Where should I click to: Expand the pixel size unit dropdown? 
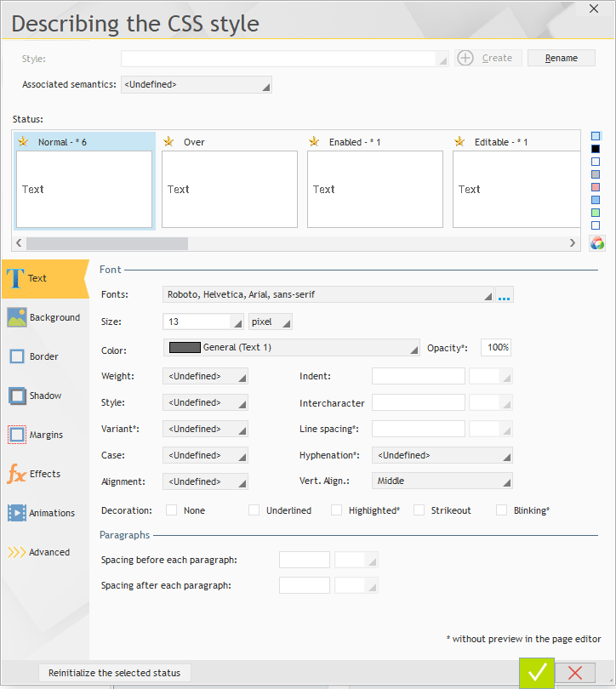click(271, 322)
